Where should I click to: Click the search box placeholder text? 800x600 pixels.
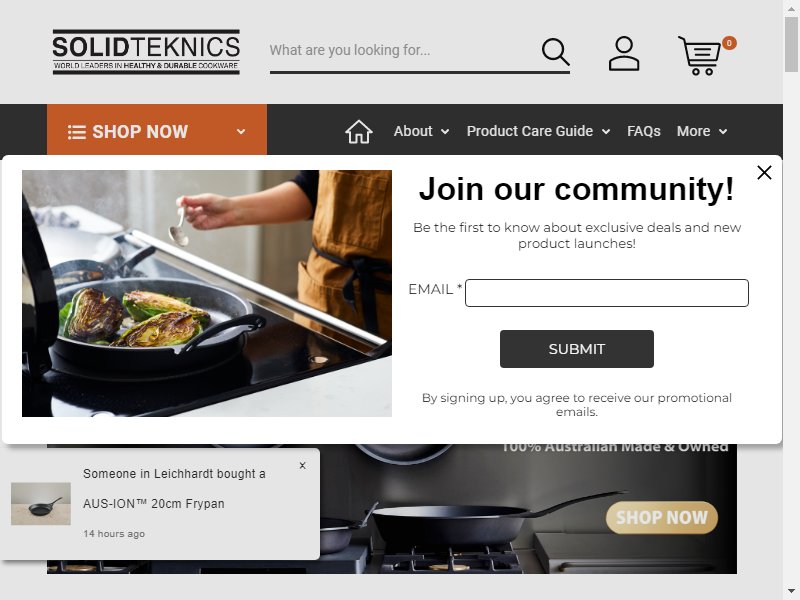point(349,50)
